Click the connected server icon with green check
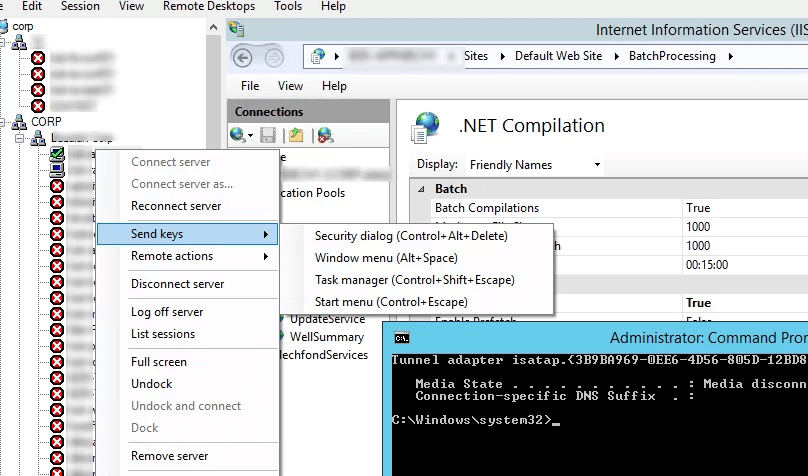 57,155
